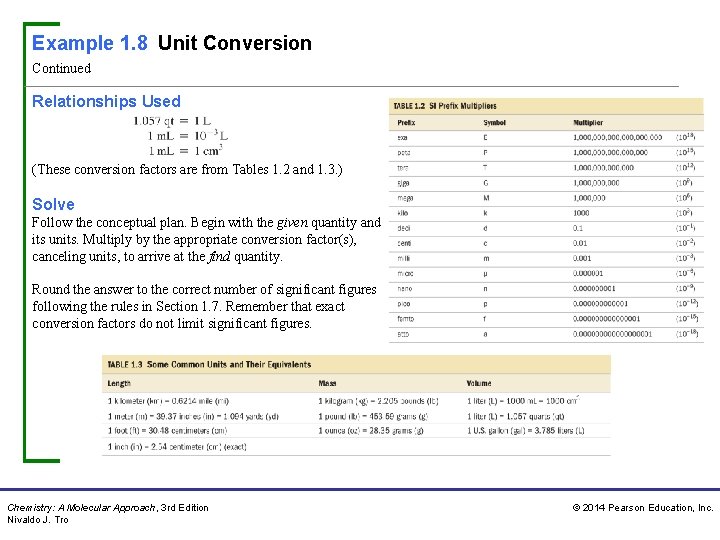Click the book title 'Chemistry: A Molecular Approach'
Screen dimensions: 720x540
pyautogui.click(x=82, y=508)
